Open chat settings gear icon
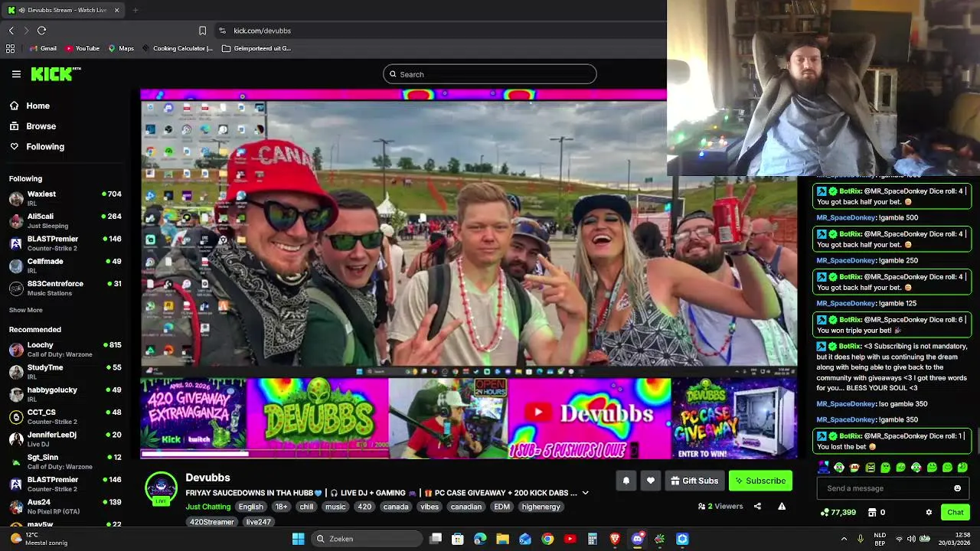This screenshot has height=551, width=980. pyautogui.click(x=929, y=512)
